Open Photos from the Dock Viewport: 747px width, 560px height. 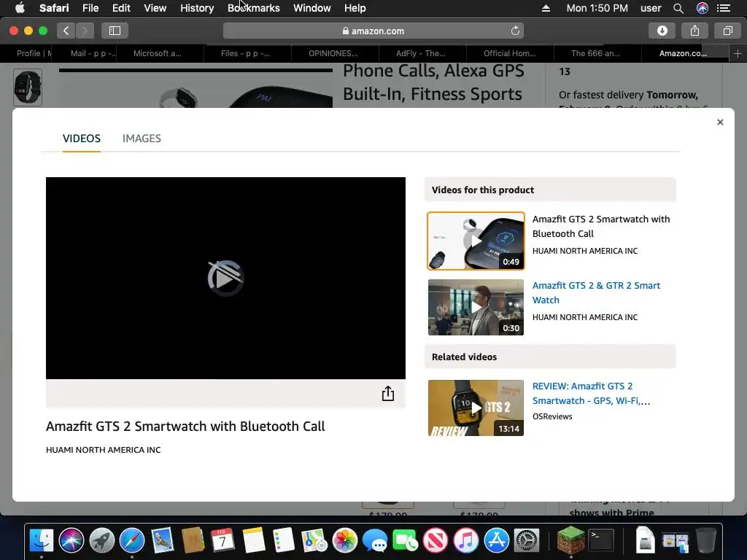(x=344, y=540)
